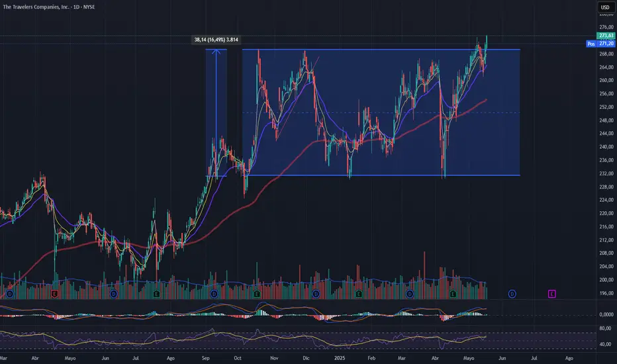This screenshot has height=364, width=617.
Task: Select the blue Pos 271,20 position label
Action: pyautogui.click(x=600, y=44)
